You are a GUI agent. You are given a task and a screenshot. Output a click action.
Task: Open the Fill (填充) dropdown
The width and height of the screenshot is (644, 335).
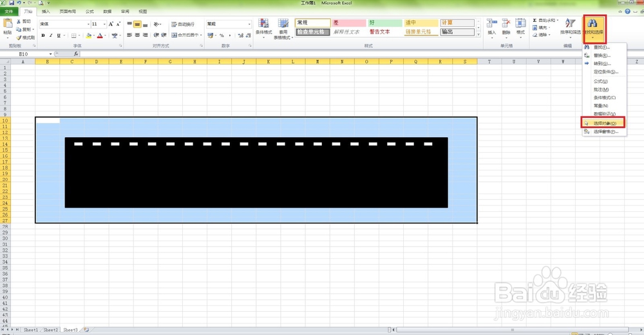coord(542,28)
